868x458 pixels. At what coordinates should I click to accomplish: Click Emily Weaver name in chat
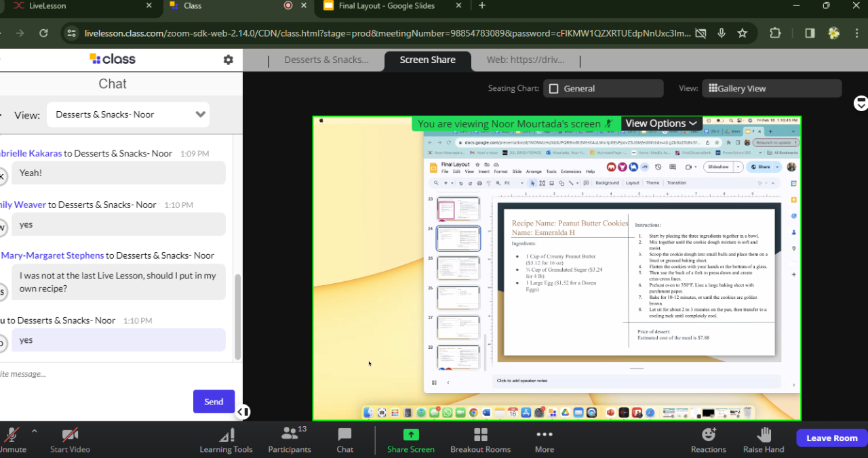pos(23,205)
